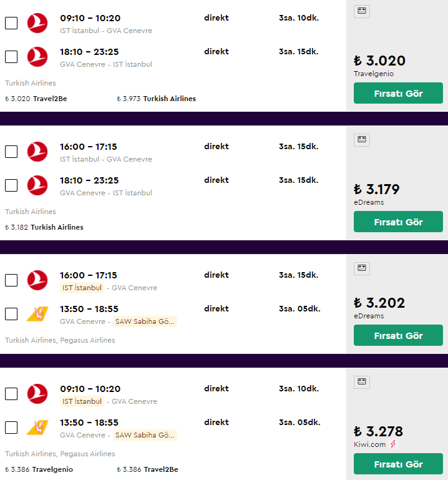Open Fırsatı Gör for the ₺ 3.202 deal
The height and width of the screenshot is (480, 448).
(x=398, y=336)
